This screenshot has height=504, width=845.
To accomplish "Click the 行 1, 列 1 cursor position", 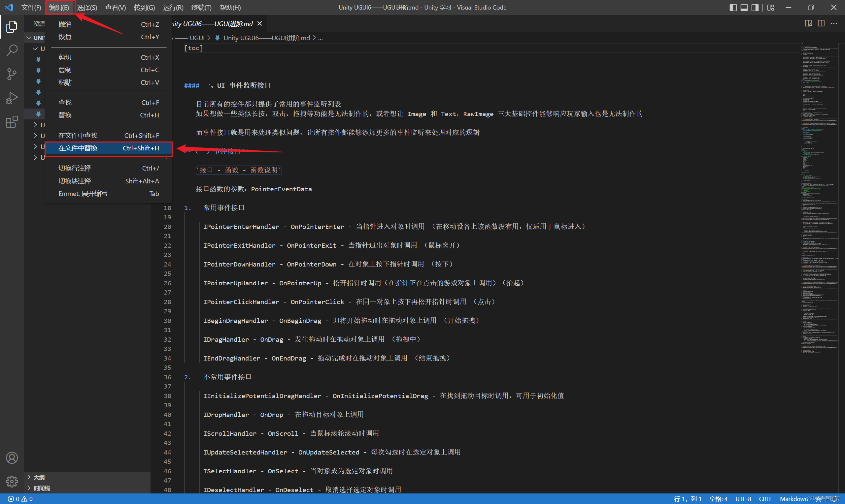I will coord(688,499).
